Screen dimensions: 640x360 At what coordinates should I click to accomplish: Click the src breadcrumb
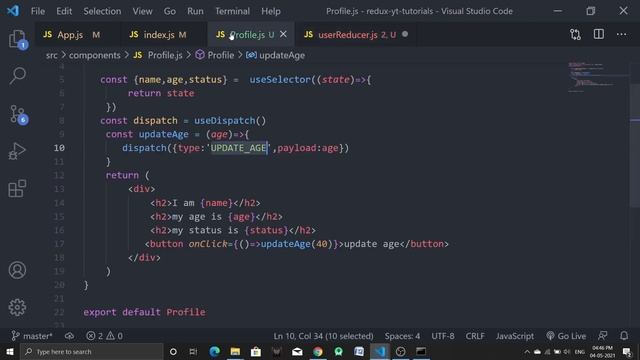click(51, 55)
